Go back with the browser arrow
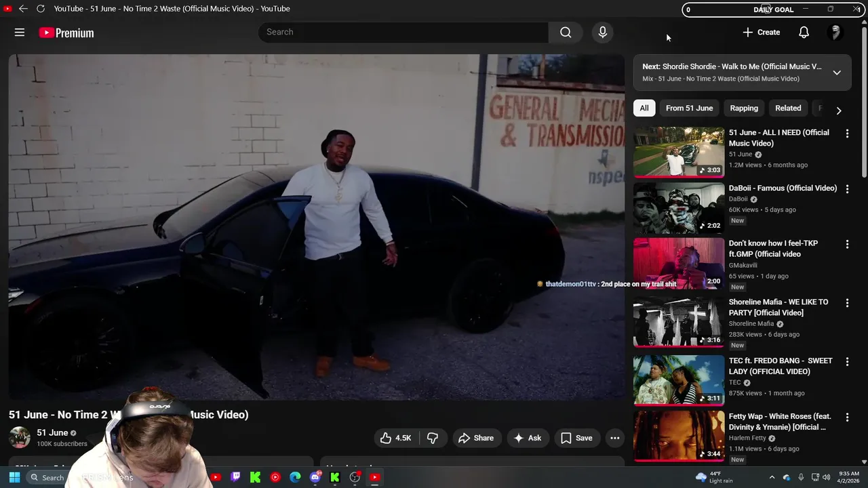This screenshot has height=488, width=868. pyautogui.click(x=23, y=9)
